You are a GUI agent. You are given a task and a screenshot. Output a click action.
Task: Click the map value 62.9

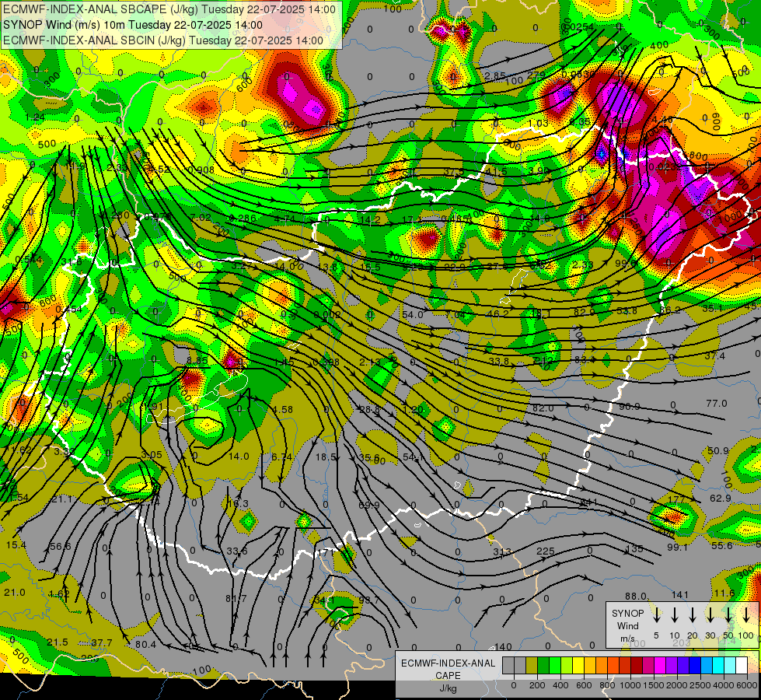click(x=721, y=499)
